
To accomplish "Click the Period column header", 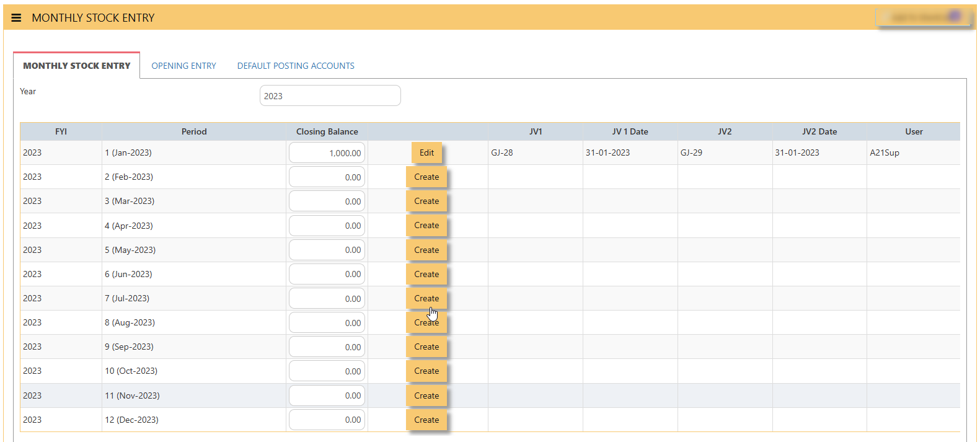I will [x=194, y=131].
